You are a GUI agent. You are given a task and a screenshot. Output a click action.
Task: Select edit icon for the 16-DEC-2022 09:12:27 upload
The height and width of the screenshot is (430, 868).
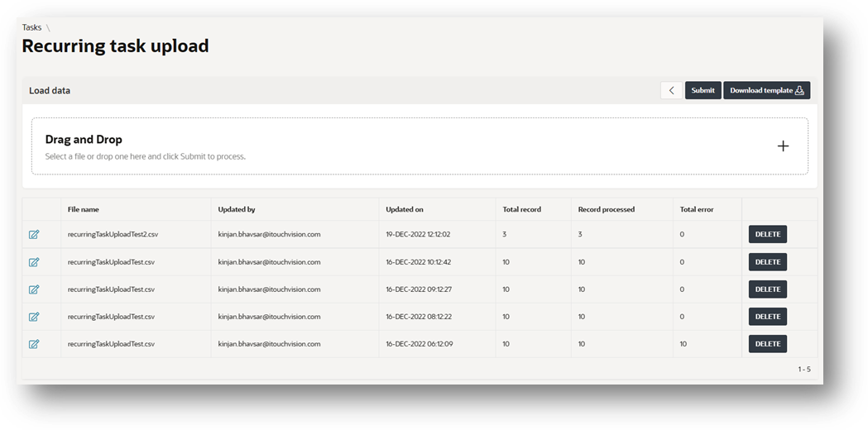tap(34, 289)
